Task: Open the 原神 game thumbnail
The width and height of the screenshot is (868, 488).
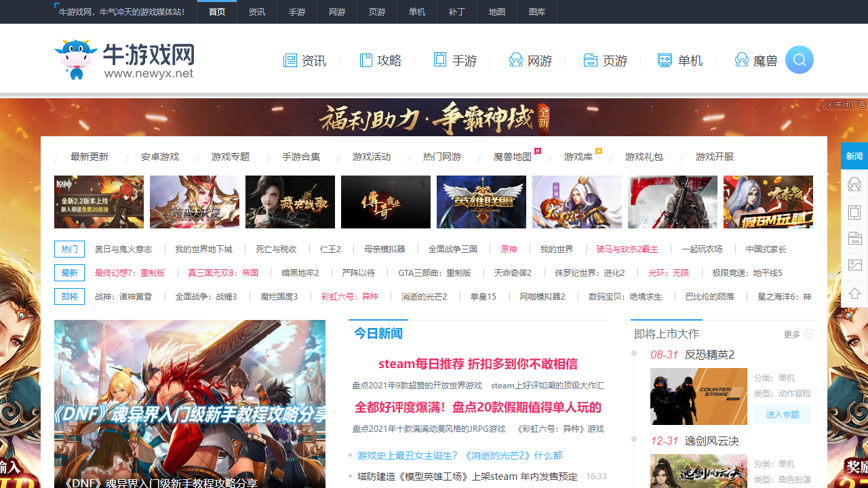Action: click(x=99, y=202)
